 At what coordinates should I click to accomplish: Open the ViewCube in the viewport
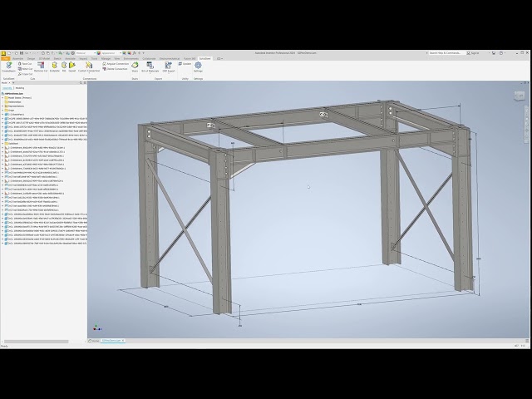tap(519, 96)
